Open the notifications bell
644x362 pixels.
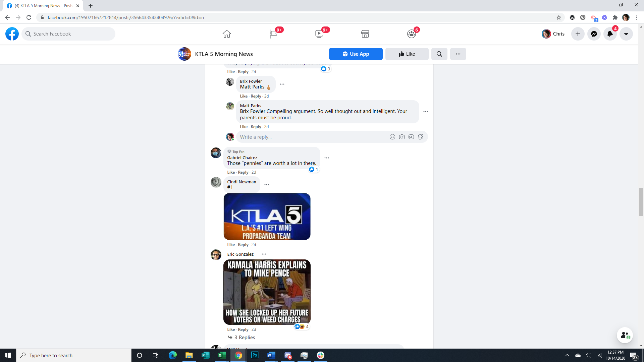coord(610,34)
